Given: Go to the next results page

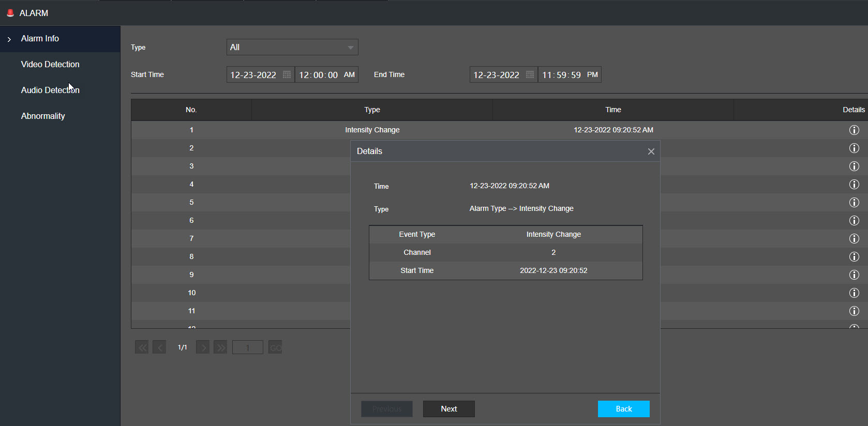Looking at the screenshot, I should point(203,347).
